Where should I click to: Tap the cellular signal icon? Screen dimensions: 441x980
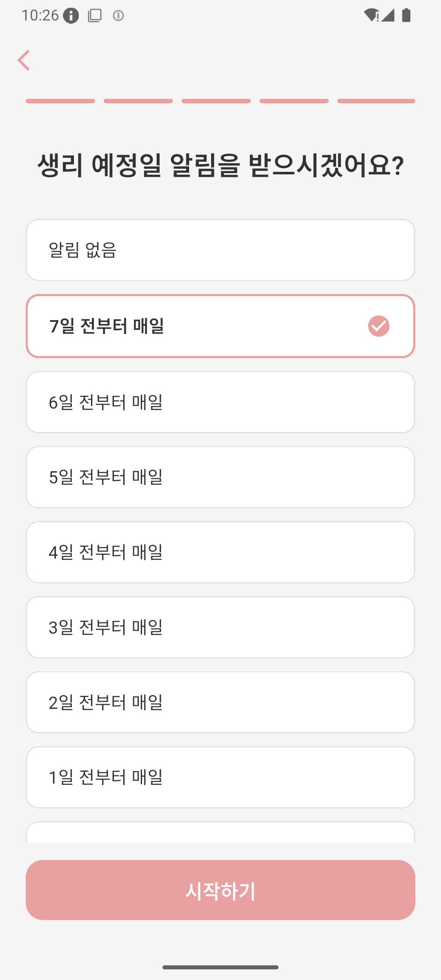(x=388, y=16)
